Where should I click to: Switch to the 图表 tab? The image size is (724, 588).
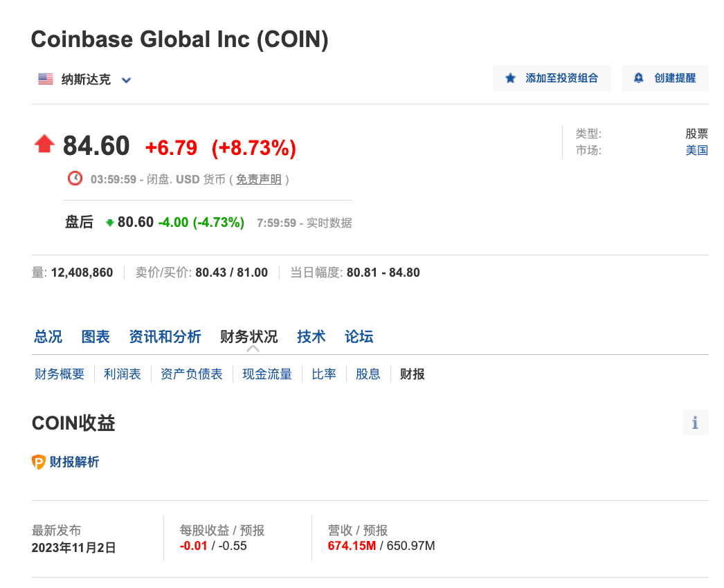pos(95,337)
